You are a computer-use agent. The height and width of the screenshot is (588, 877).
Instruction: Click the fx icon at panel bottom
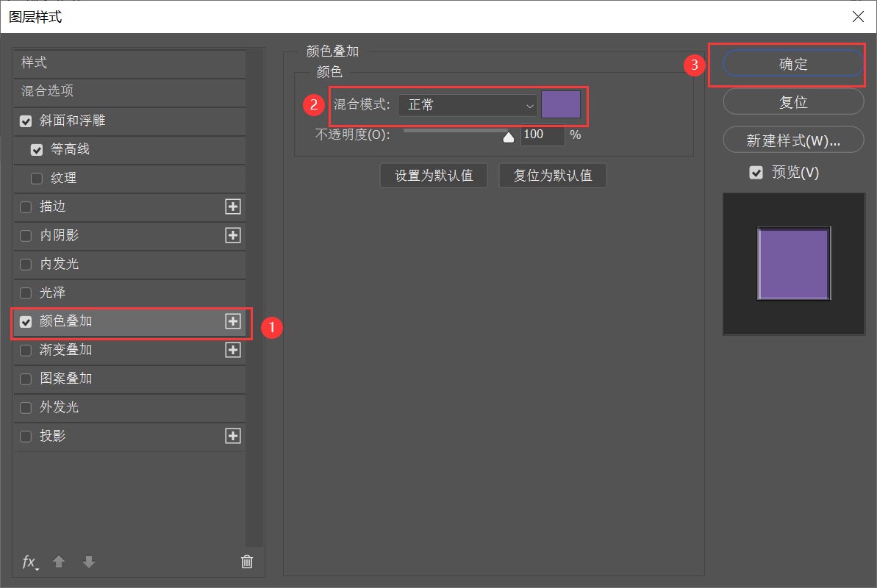click(29, 562)
